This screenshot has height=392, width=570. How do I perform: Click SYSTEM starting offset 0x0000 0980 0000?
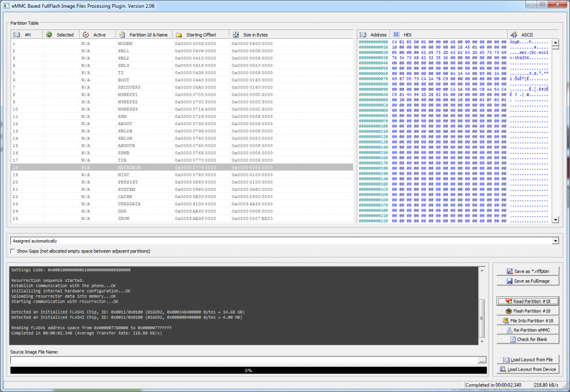[195, 189]
